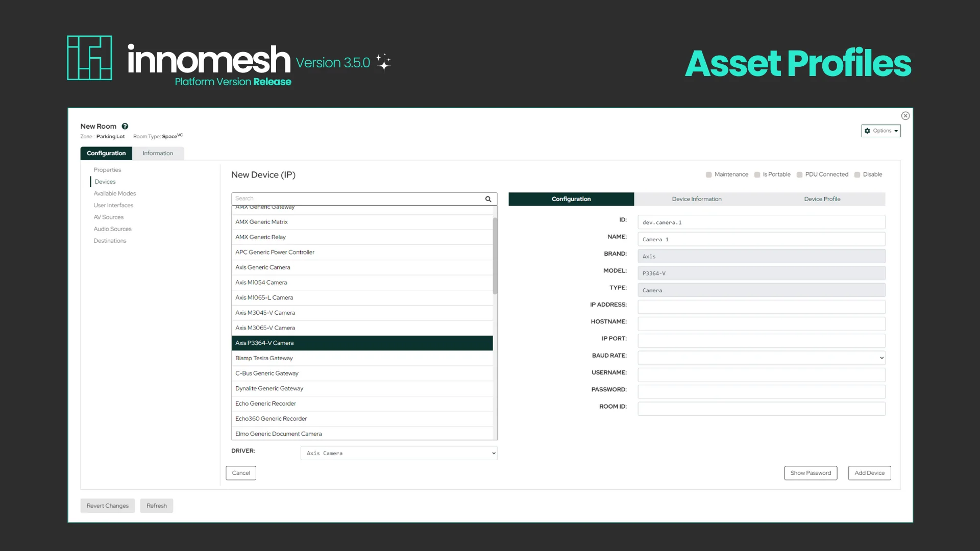Click the Model field showing P3364-V
Screen dimensions: 980x551
click(761, 273)
